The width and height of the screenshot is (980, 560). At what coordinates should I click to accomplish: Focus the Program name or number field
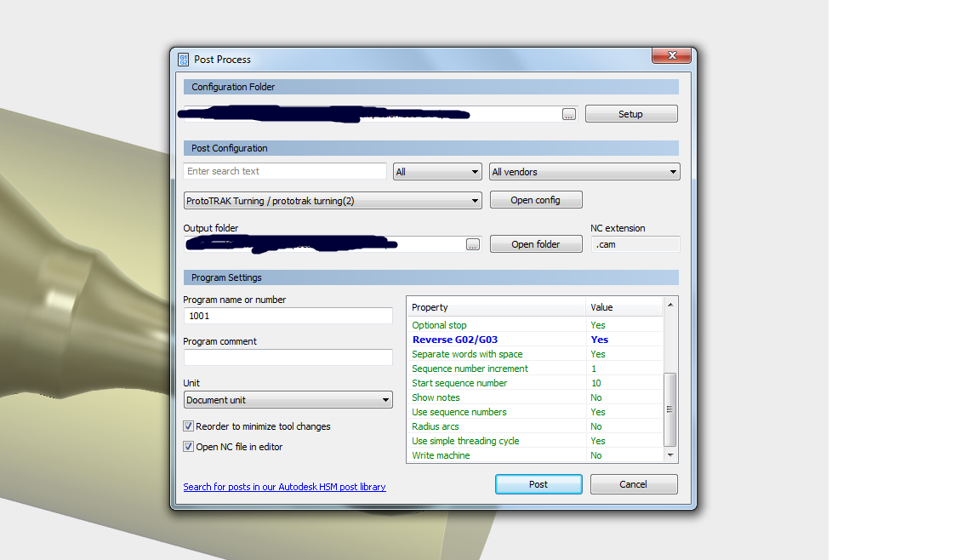point(288,316)
